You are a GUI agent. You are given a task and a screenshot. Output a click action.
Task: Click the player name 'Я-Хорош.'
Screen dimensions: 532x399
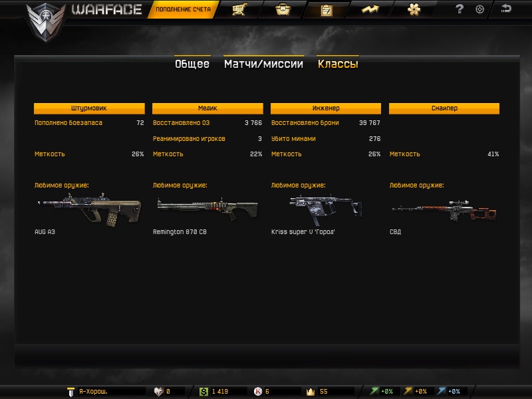[x=93, y=391]
